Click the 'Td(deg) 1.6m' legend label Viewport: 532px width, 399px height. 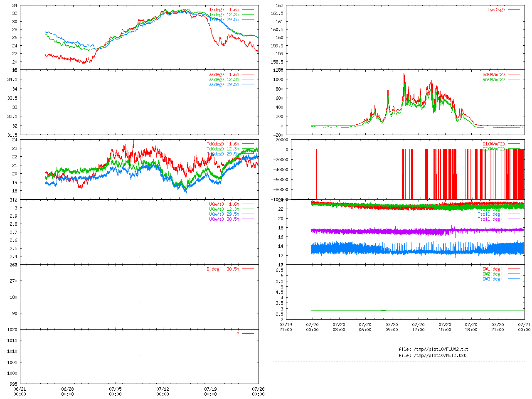[223, 144]
